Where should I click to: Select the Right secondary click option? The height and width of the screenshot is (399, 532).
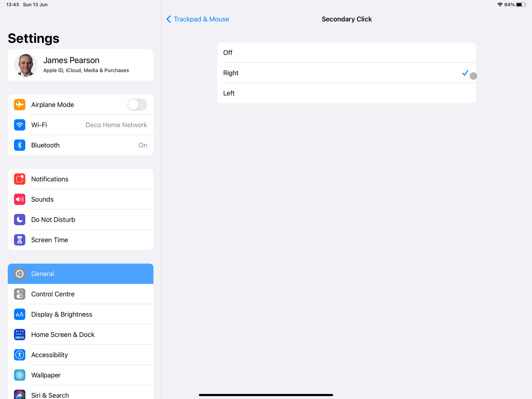point(346,73)
